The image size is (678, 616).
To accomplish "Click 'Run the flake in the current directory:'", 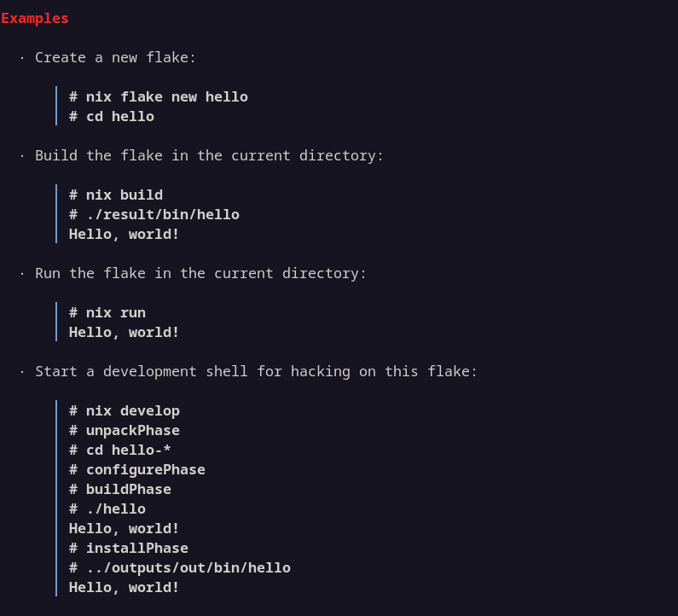I will 200,273.
